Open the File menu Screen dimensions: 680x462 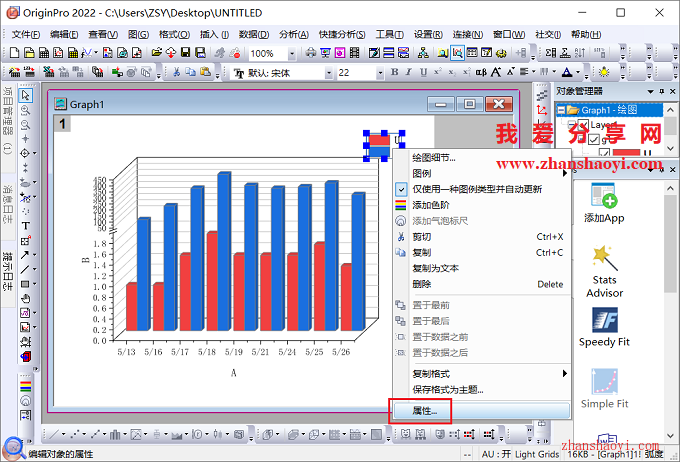[x=26, y=34]
